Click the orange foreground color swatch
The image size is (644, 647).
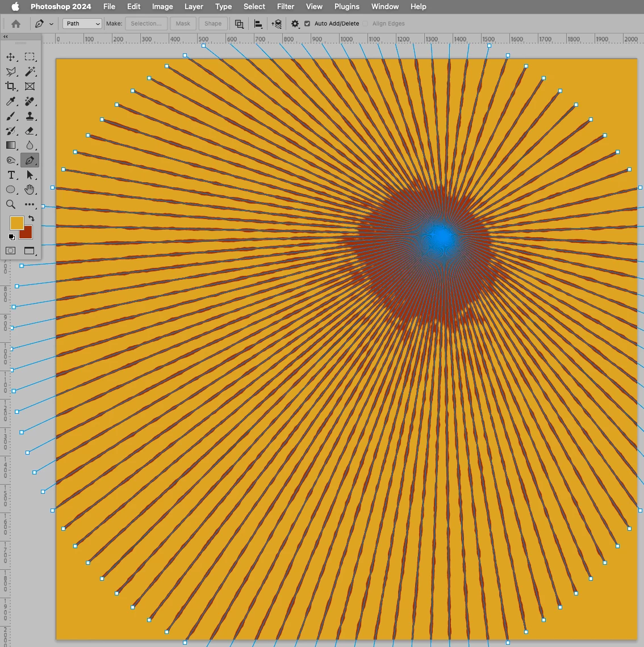click(x=16, y=222)
